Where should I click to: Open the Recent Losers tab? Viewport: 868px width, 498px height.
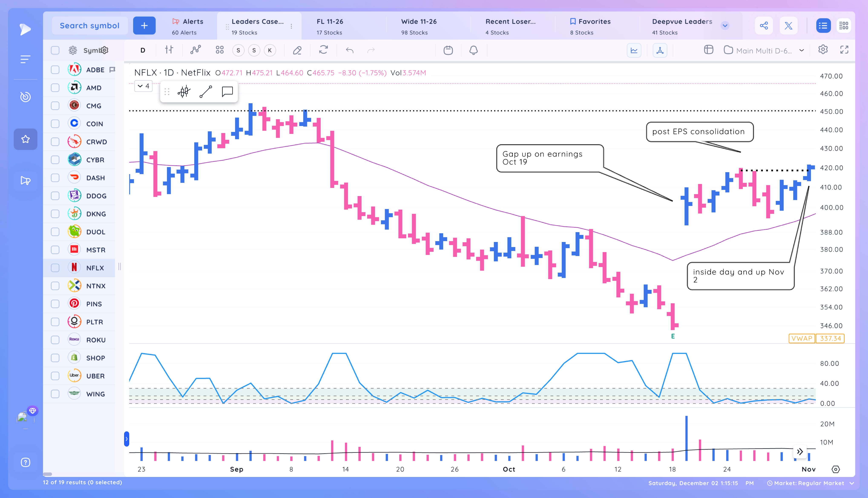pos(513,26)
